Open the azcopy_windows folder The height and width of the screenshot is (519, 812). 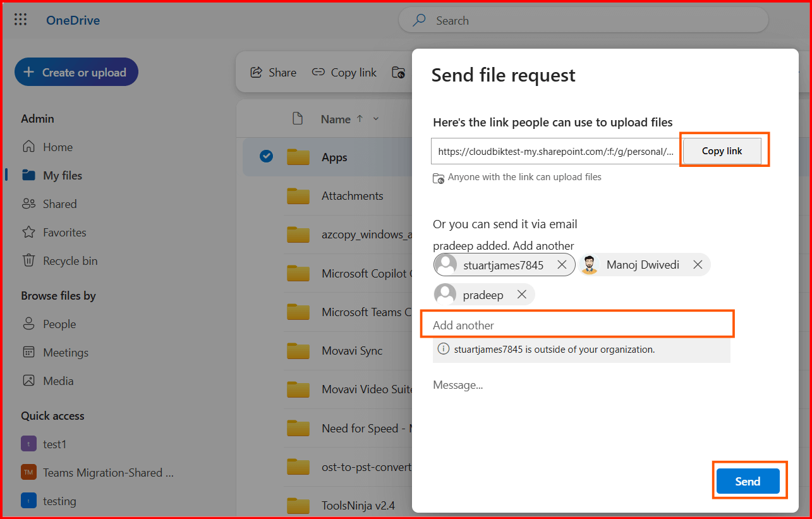367,235
